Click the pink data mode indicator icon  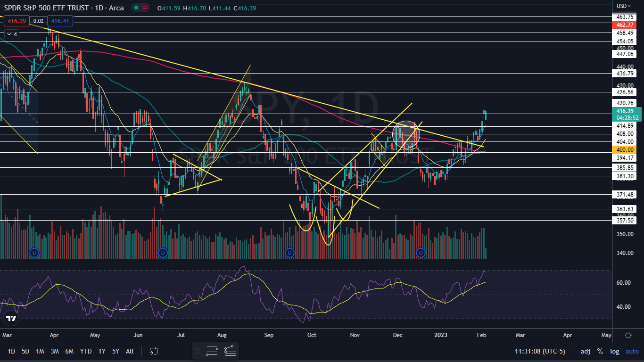[x=146, y=8]
